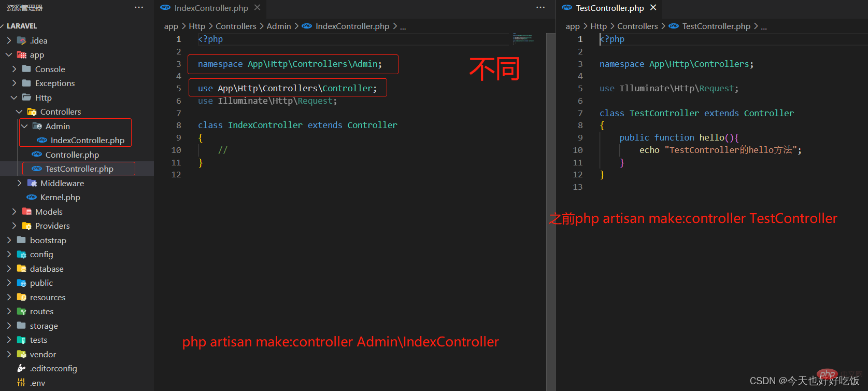Click the .editorconfig file icon

[22, 369]
